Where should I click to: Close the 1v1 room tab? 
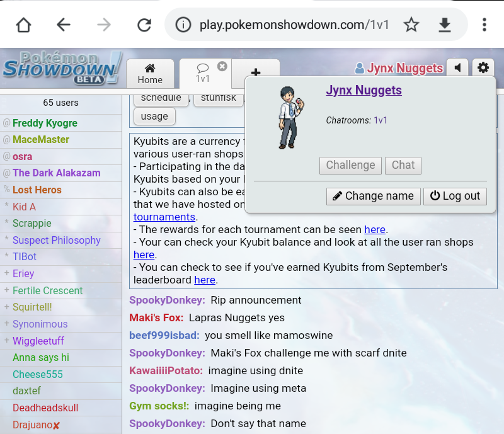click(222, 66)
